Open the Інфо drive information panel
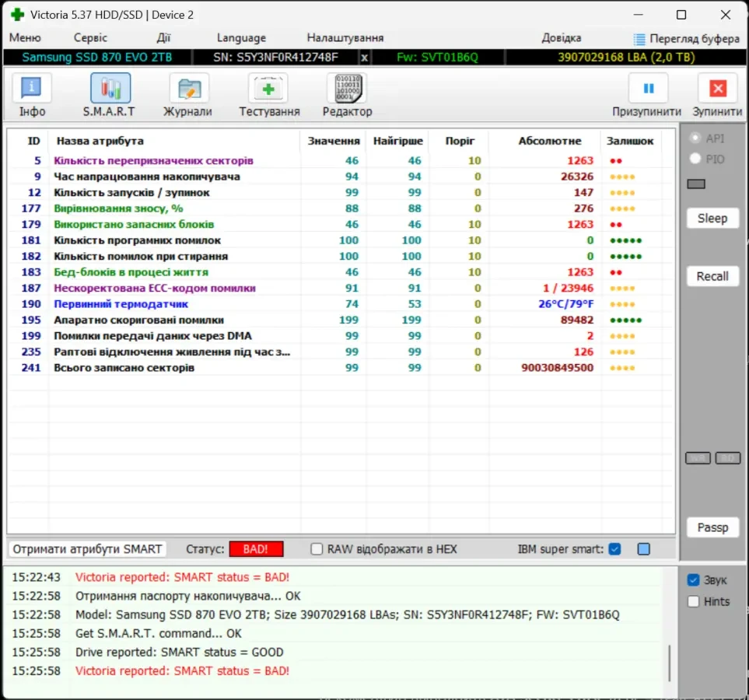Screen dimensions: 749x700 [32, 89]
